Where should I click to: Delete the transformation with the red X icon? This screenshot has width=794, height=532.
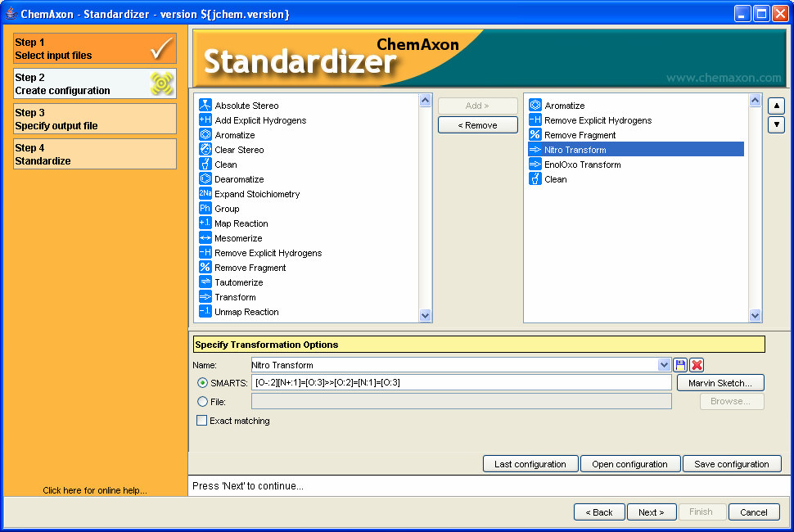[x=697, y=364]
